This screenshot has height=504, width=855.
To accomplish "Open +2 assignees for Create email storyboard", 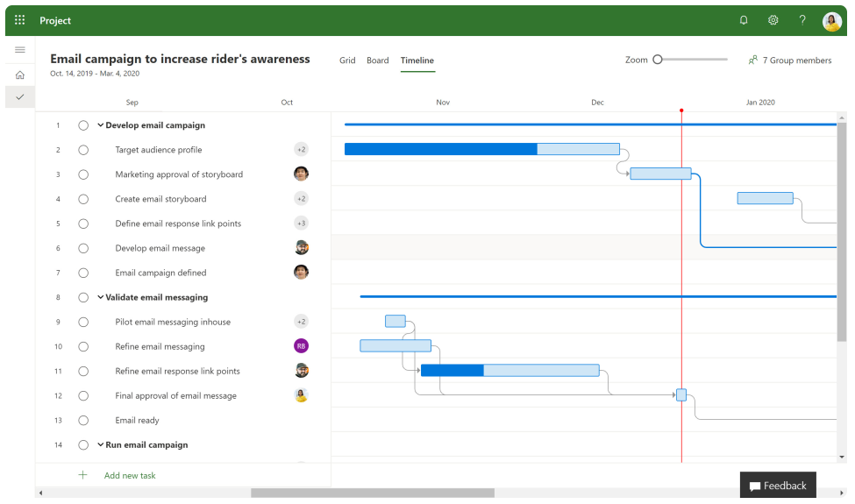I will (301, 198).
